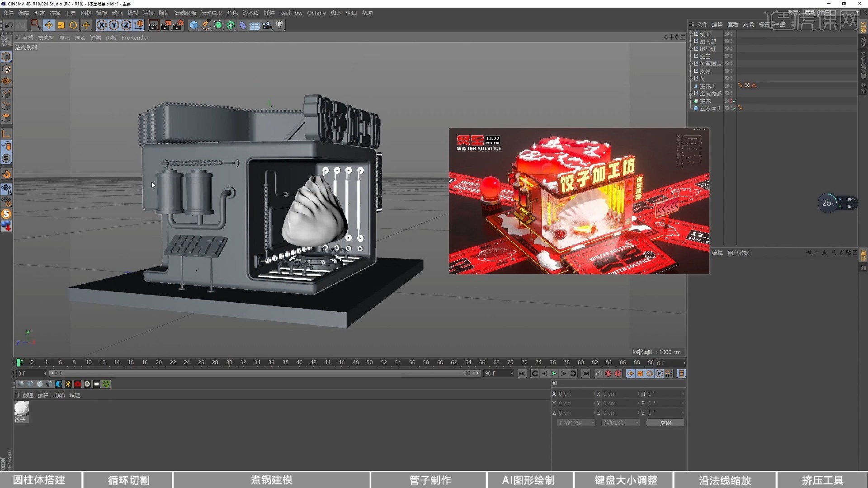Open the 文件 menu in the main menu bar
The width and height of the screenshot is (868, 488).
coord(8,13)
